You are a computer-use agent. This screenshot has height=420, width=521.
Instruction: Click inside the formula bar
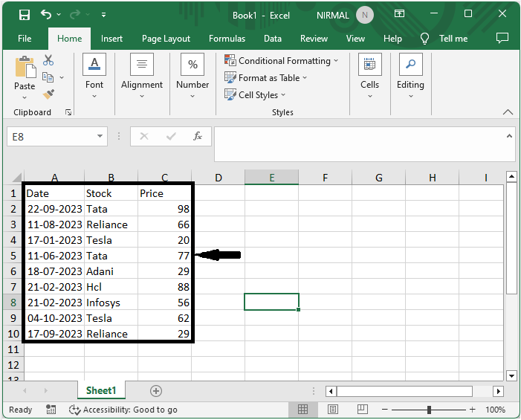pos(359,144)
